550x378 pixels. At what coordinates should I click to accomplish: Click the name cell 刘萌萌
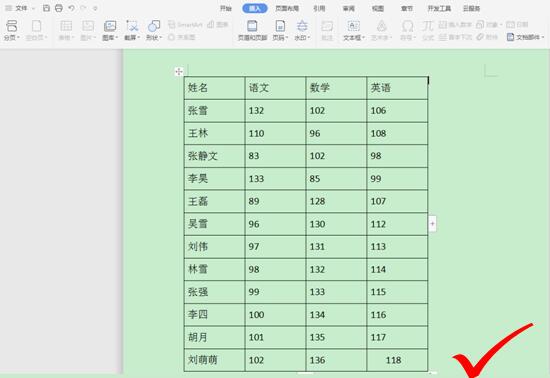point(214,360)
